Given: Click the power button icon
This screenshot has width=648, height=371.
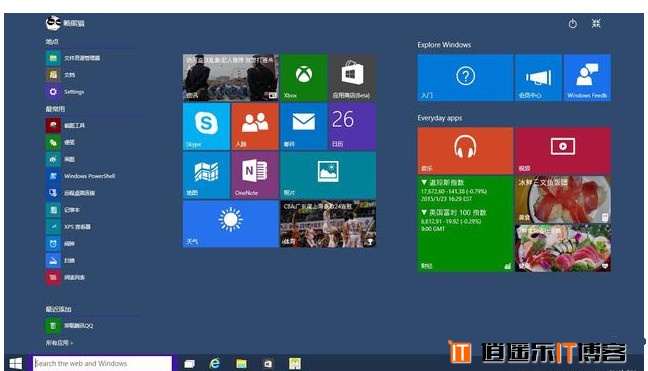Looking at the screenshot, I should pos(572,24).
